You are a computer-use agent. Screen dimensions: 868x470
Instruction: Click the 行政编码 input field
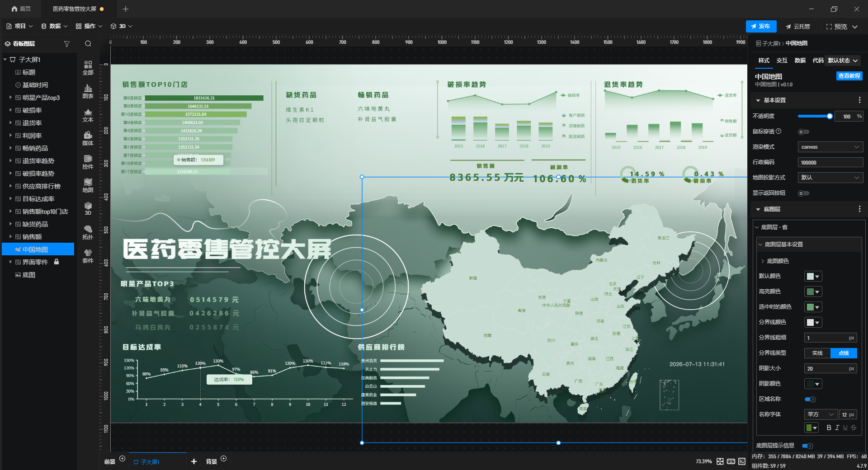pyautogui.click(x=830, y=163)
